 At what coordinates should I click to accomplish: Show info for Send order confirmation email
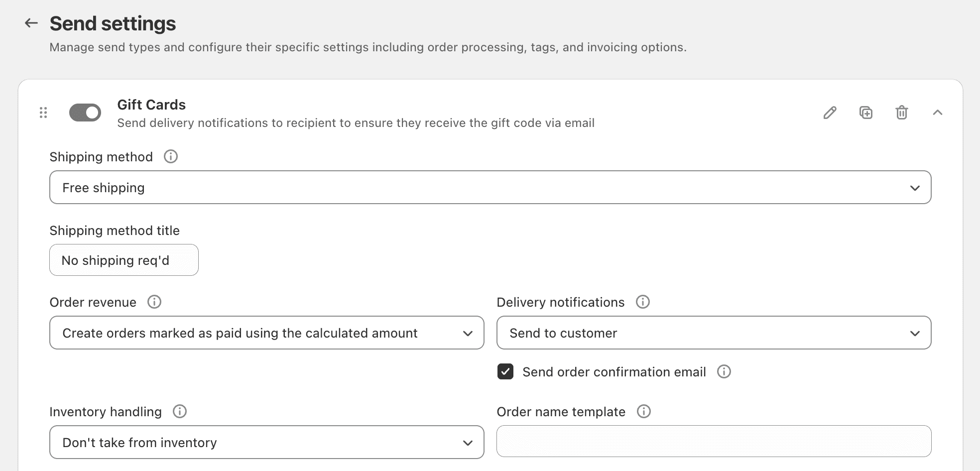724,372
